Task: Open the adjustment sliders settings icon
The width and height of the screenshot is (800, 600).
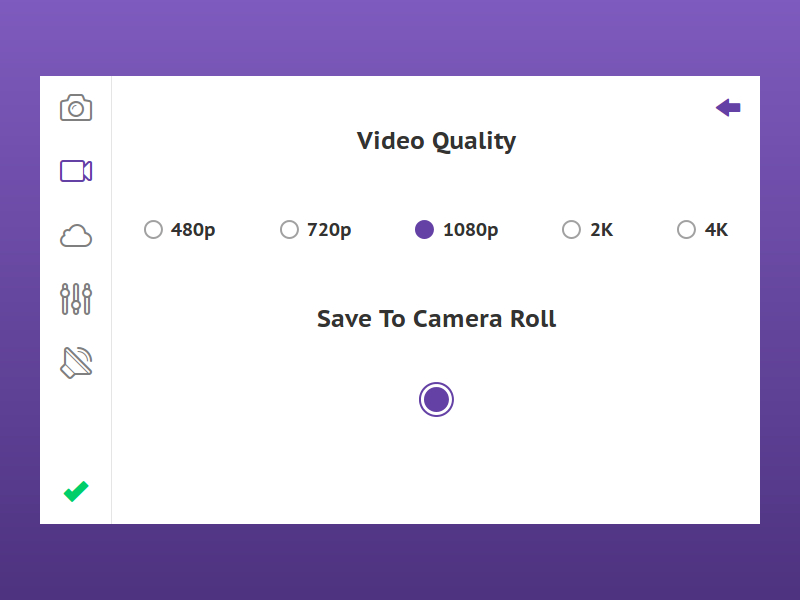Action: (x=76, y=299)
